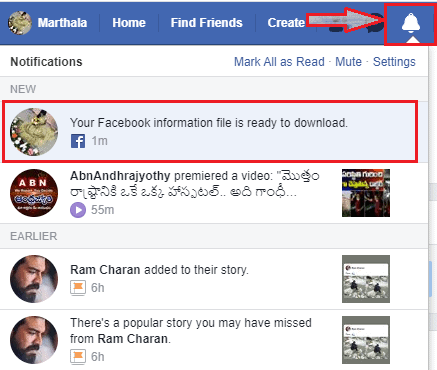Click avatar on information file notification
This screenshot has width=437, height=370.
coord(34,132)
